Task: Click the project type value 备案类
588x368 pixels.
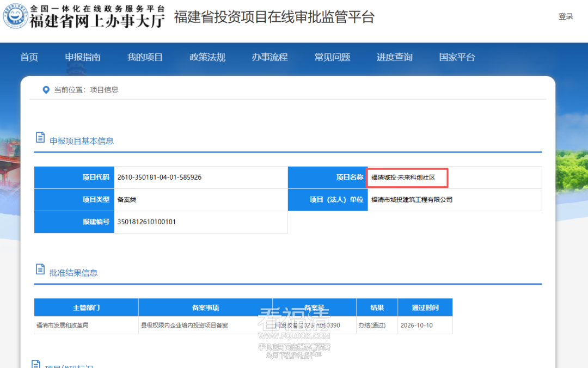Action: click(127, 200)
